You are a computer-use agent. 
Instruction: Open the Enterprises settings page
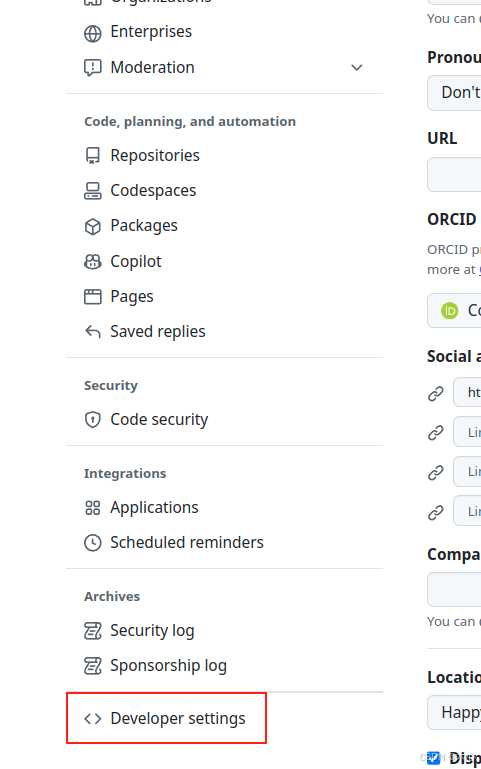[151, 32]
